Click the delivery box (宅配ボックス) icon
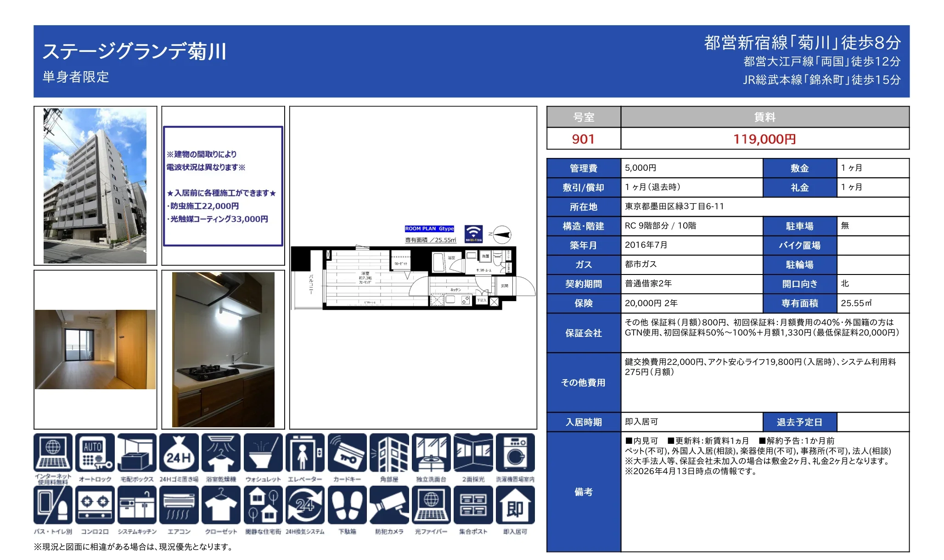This screenshot has height=560, width=944. coord(137,453)
